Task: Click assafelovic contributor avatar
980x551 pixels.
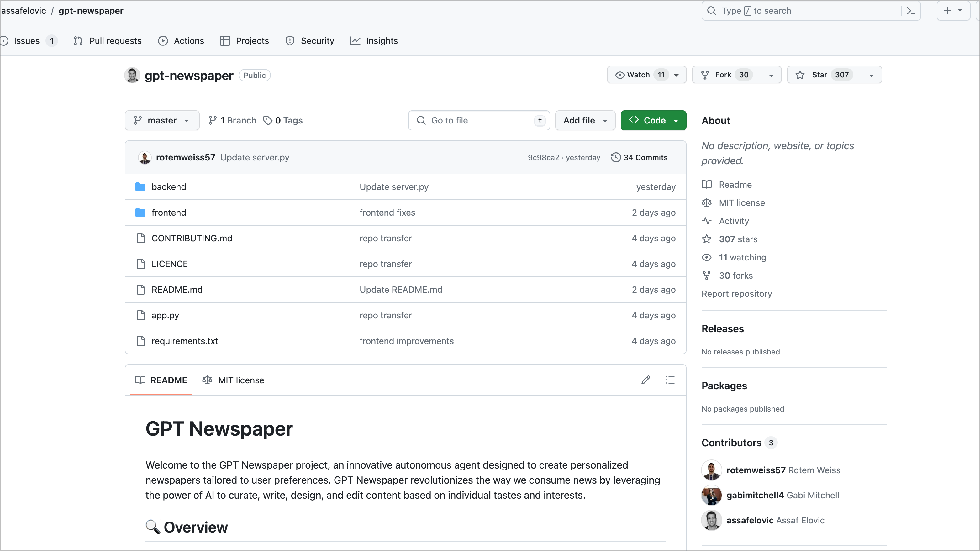Action: 711,520
